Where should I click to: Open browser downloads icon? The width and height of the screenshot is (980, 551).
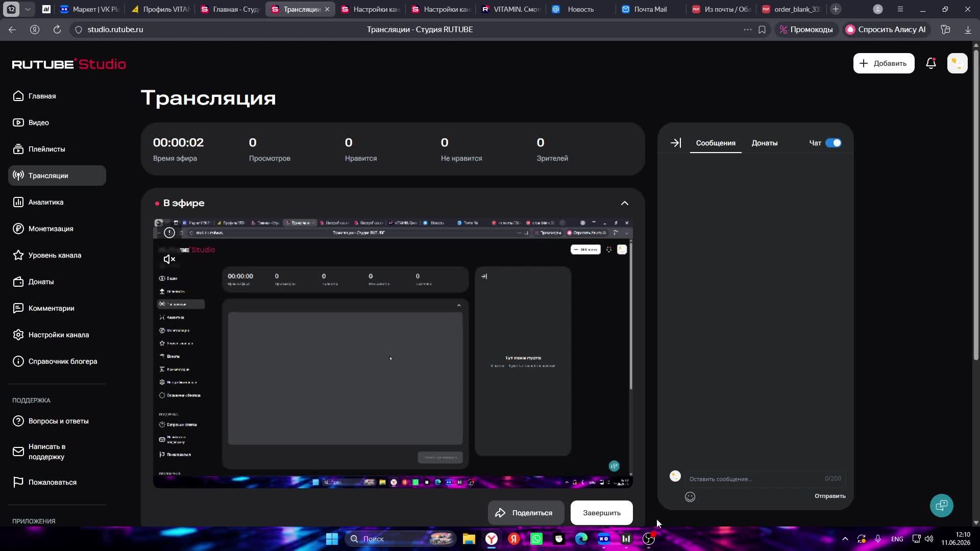(x=968, y=30)
